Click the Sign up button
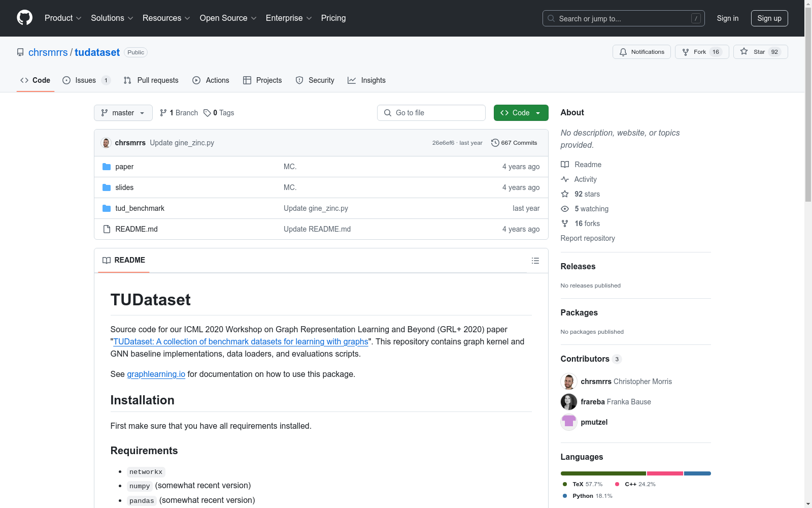The height and width of the screenshot is (508, 812). [769, 18]
